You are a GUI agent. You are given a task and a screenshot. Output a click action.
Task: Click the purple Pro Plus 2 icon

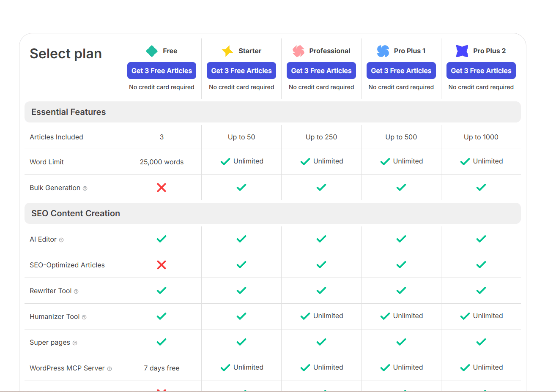coord(462,51)
